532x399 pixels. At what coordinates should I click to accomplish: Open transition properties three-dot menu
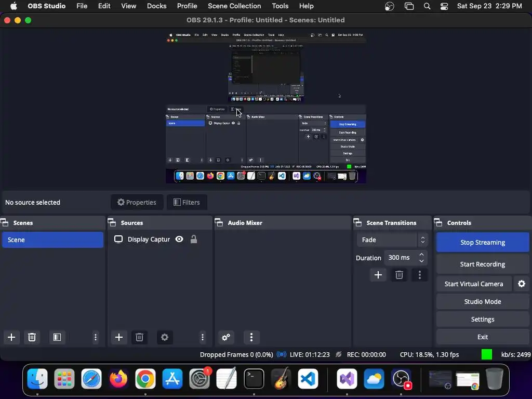(x=420, y=275)
